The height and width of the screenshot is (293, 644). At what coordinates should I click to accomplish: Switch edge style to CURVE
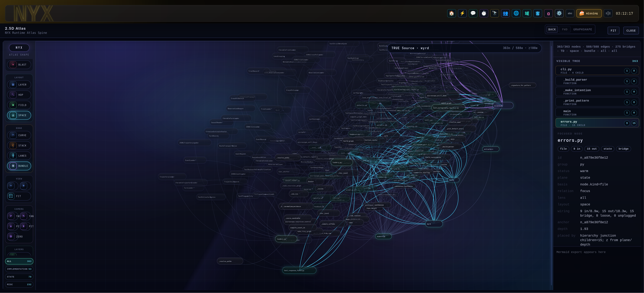19,135
